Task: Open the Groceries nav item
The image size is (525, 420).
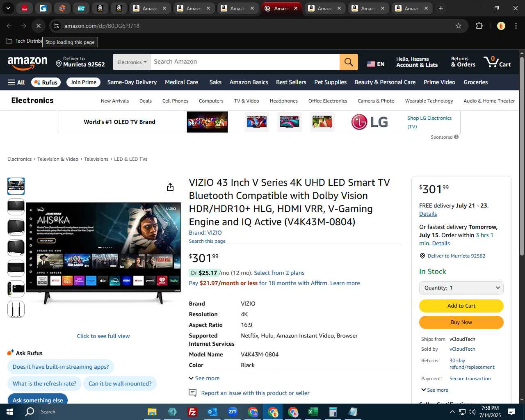Action: point(475,82)
